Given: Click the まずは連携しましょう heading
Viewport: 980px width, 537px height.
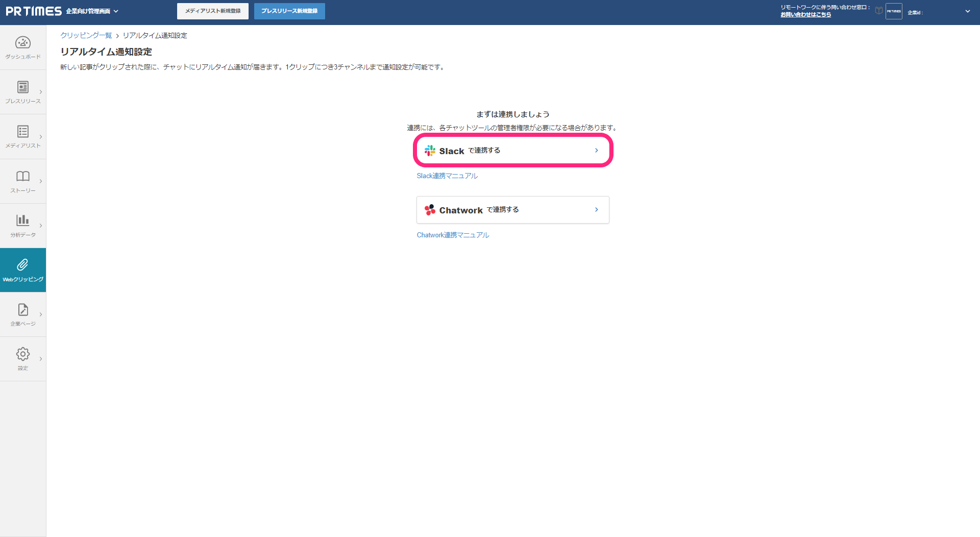Looking at the screenshot, I should click(513, 114).
